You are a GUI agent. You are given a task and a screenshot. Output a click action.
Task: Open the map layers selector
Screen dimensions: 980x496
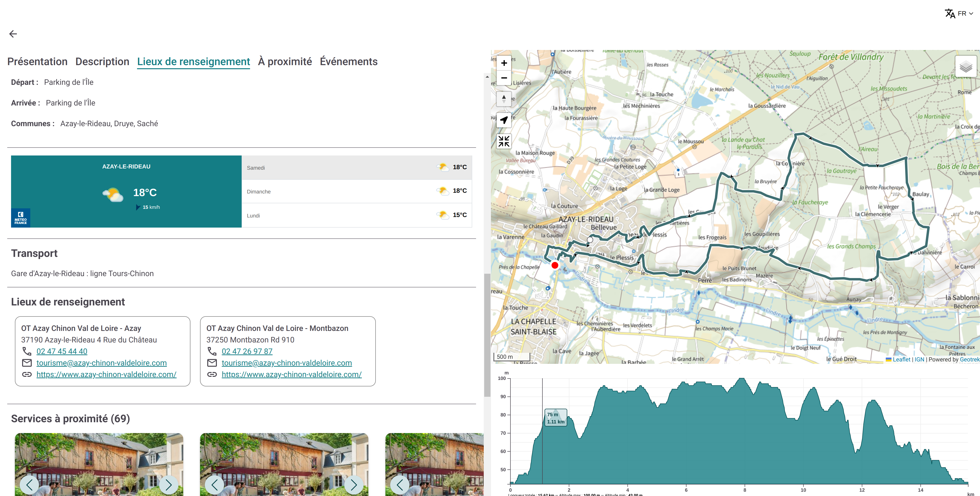tap(966, 67)
